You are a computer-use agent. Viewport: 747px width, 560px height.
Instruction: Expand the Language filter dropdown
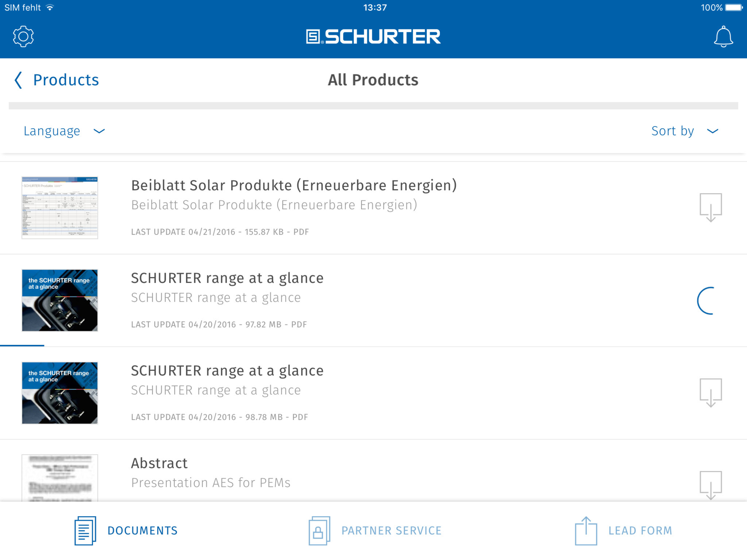tap(64, 131)
